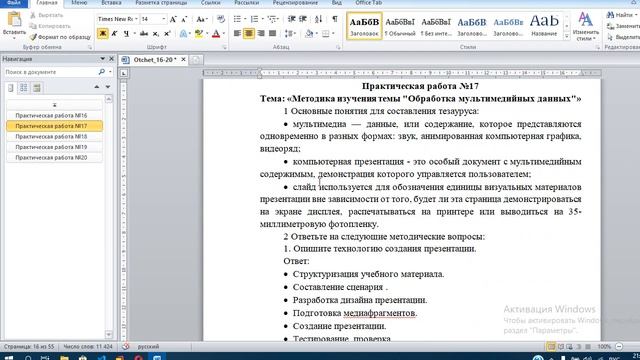Jump to Практическая работа №18 heading
The image size is (640, 360).
coord(54,137)
